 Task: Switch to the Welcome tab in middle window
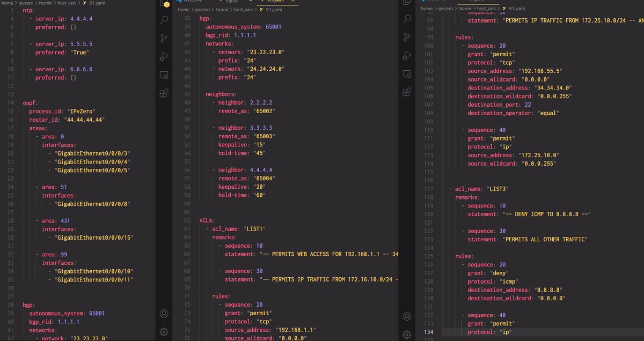191,2
